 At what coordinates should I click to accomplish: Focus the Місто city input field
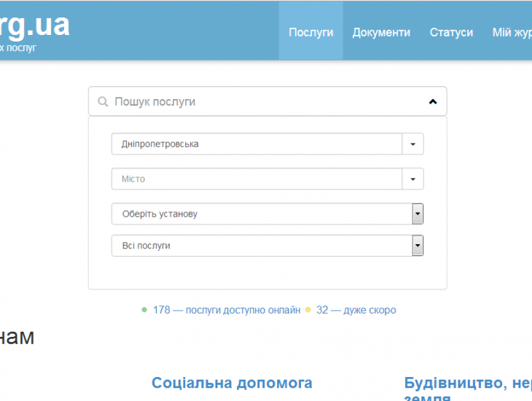tap(257, 179)
